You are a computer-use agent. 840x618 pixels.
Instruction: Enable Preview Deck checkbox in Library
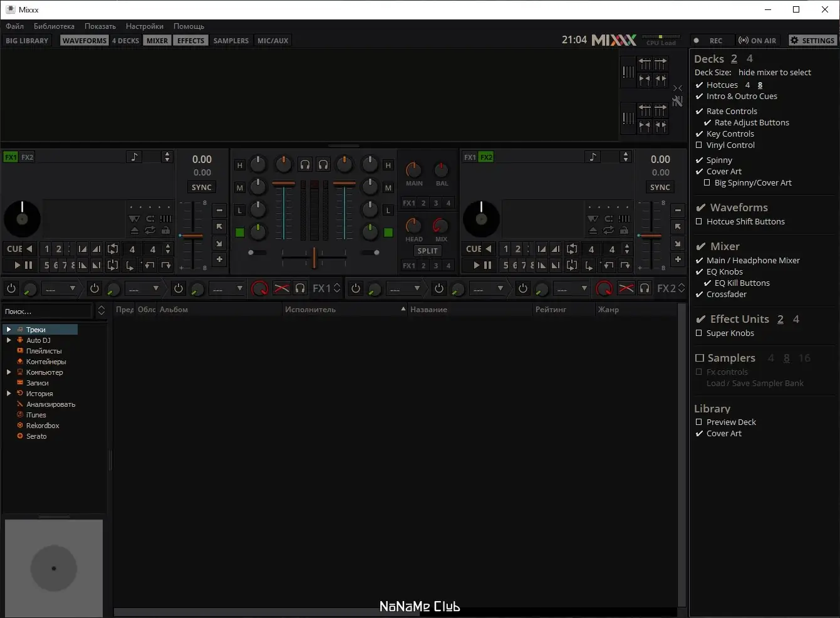(x=699, y=422)
